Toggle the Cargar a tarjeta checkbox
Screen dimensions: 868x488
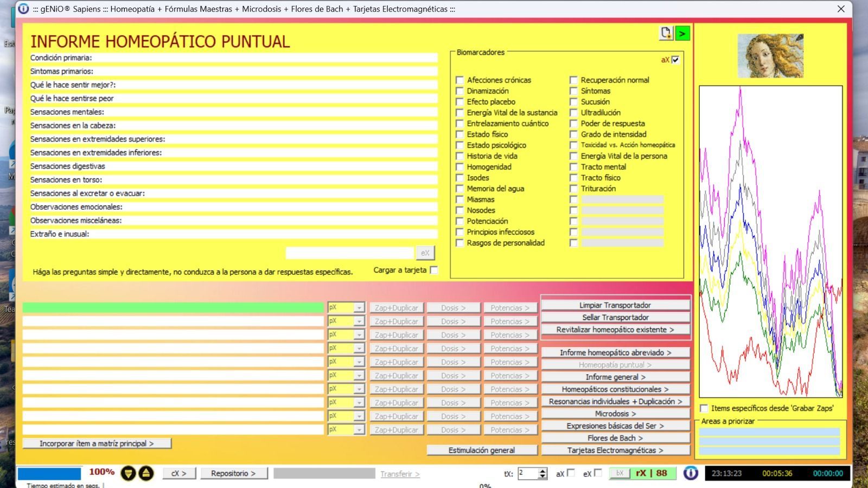(x=434, y=270)
